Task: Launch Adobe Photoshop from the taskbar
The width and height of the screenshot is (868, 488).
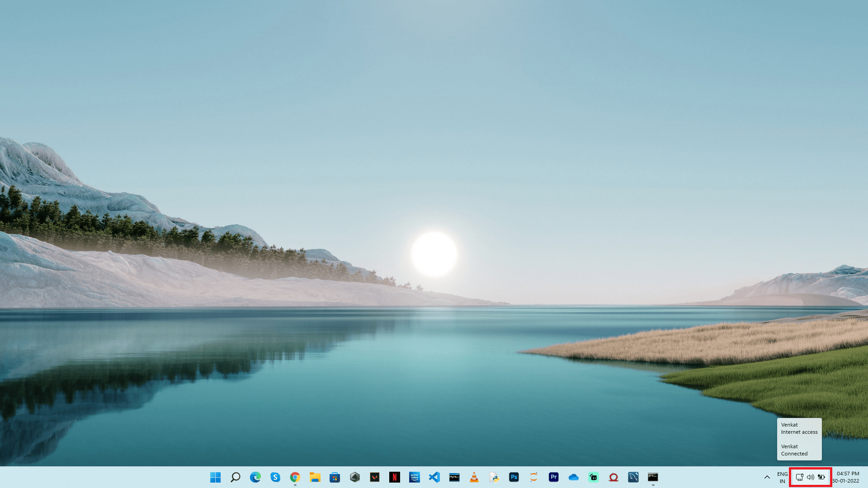Action: coord(513,477)
